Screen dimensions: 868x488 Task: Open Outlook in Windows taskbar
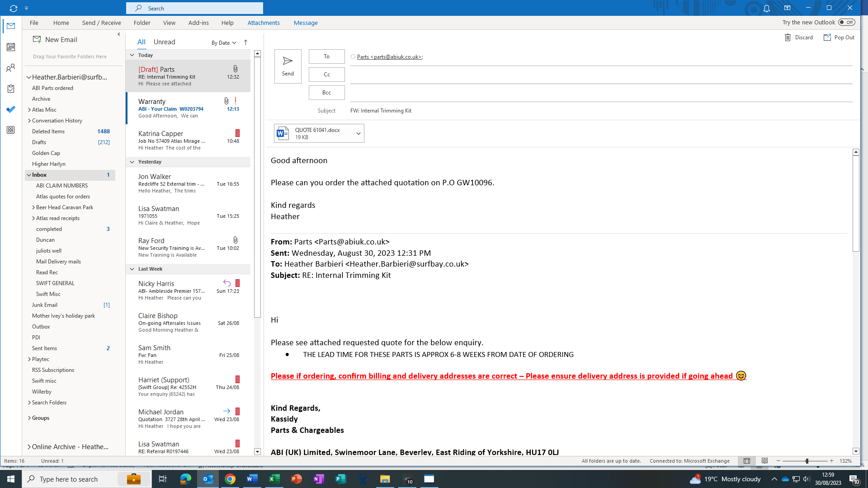(x=208, y=479)
